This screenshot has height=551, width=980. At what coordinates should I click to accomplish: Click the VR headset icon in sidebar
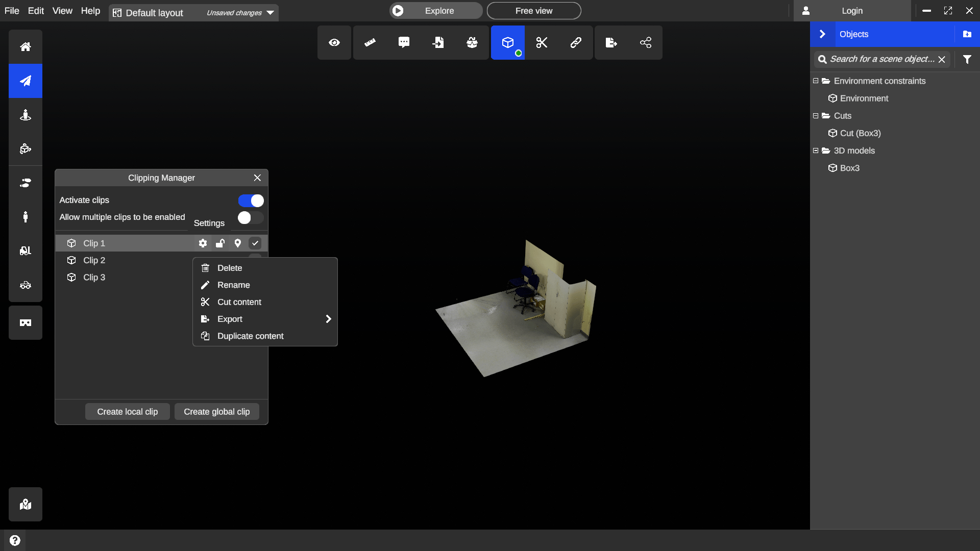[x=26, y=323]
